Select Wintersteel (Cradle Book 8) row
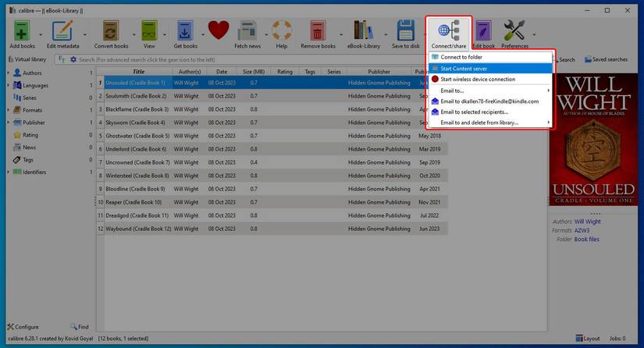Screen dimensions: 644x348 (x=272, y=176)
